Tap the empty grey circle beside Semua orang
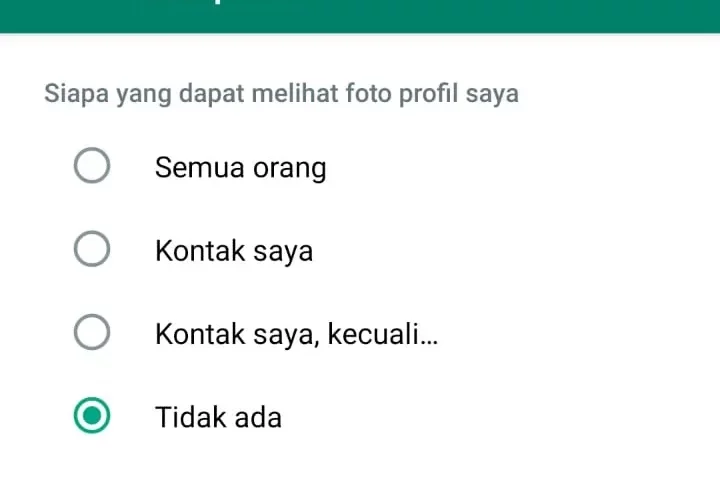The image size is (720, 500). coord(92,165)
